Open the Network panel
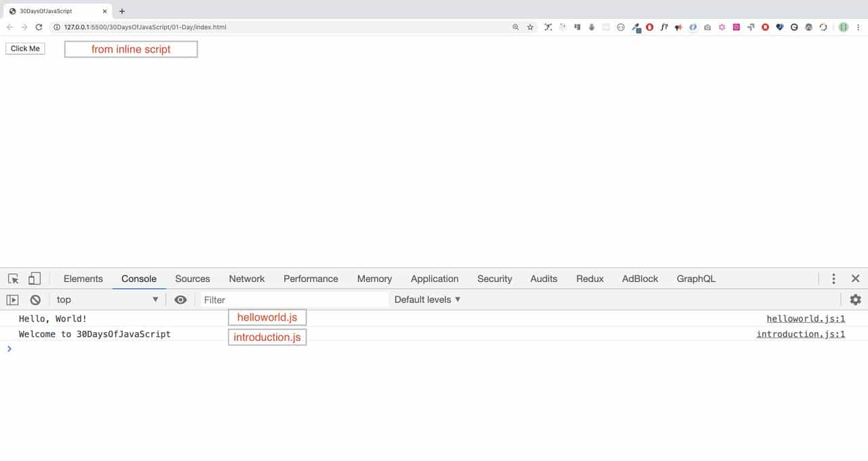 246,279
